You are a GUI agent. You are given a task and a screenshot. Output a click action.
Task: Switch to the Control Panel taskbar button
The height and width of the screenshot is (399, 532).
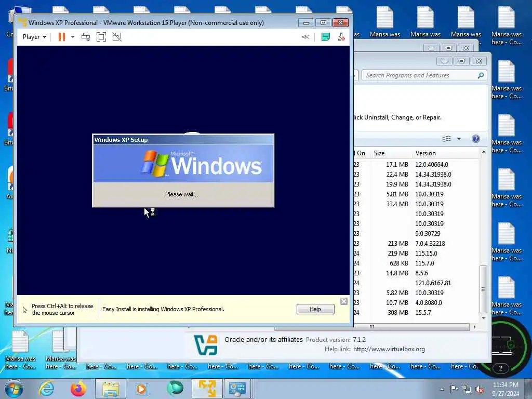coord(237,389)
